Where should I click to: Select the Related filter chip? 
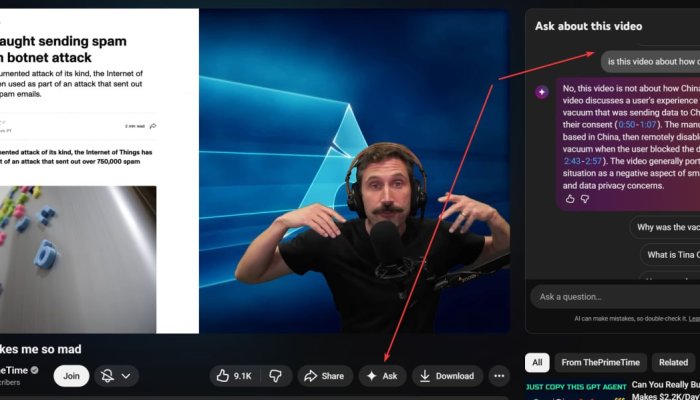point(674,362)
